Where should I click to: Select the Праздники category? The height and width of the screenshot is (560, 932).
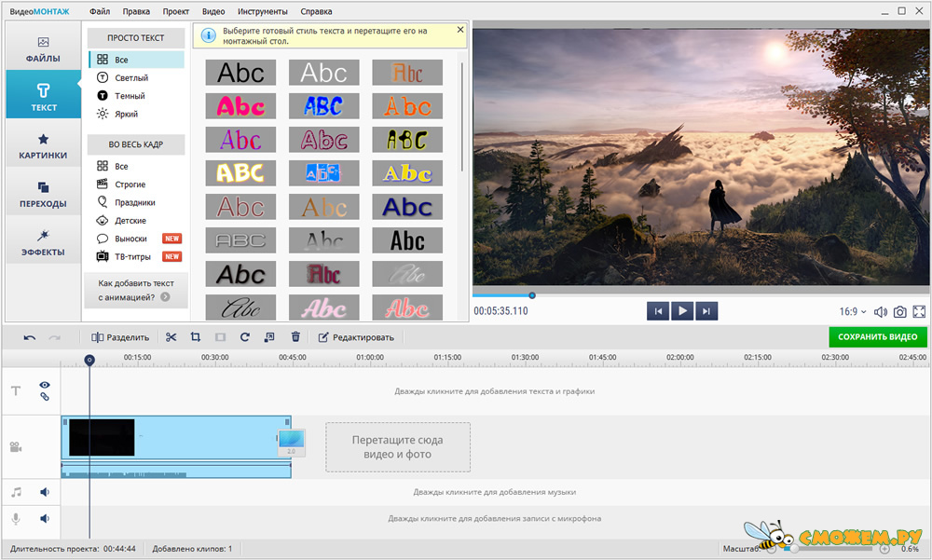click(136, 202)
